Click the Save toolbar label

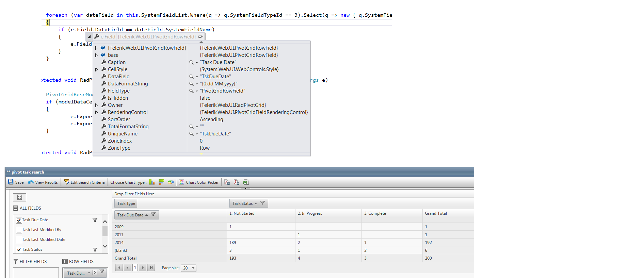[19, 182]
